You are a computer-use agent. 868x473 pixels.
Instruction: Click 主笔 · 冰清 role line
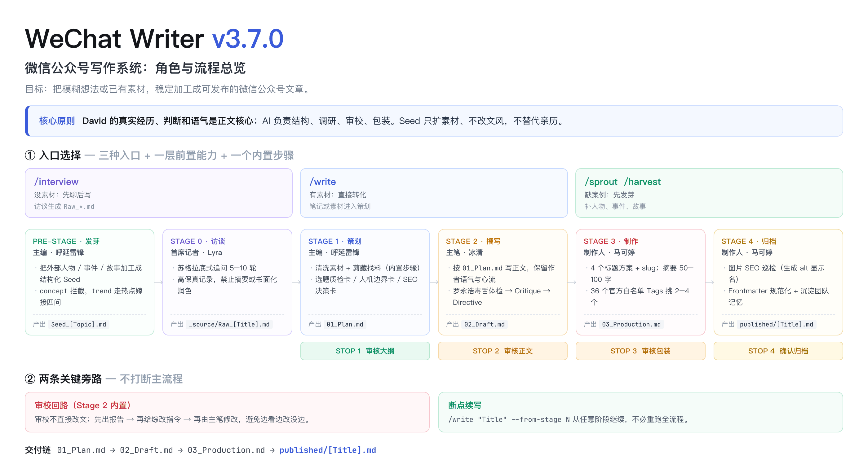(464, 252)
